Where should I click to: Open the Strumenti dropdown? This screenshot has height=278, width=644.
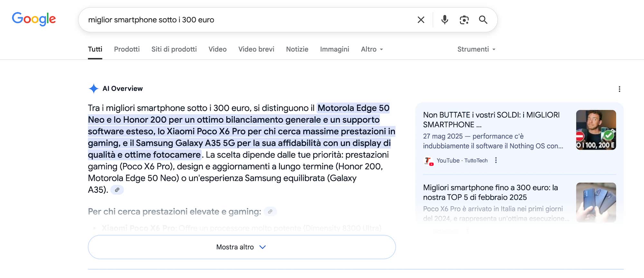[476, 49]
